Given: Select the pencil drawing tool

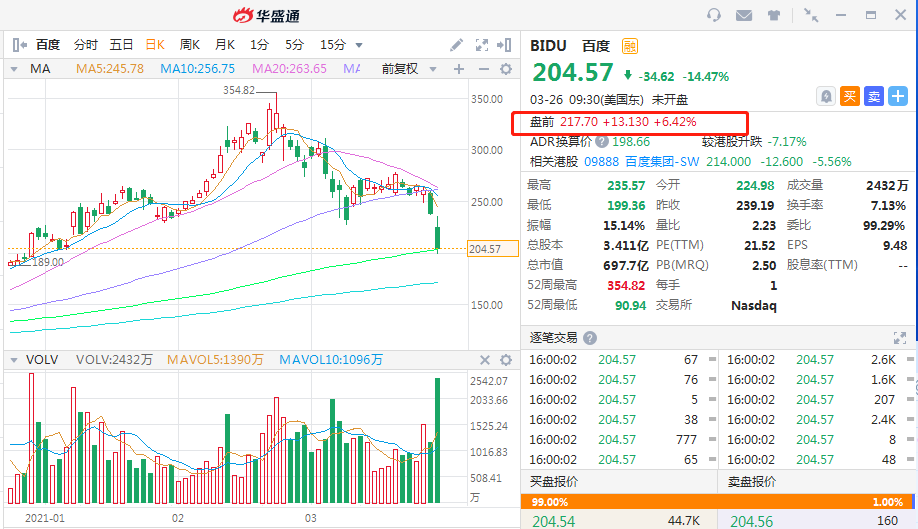Looking at the screenshot, I should 456,44.
